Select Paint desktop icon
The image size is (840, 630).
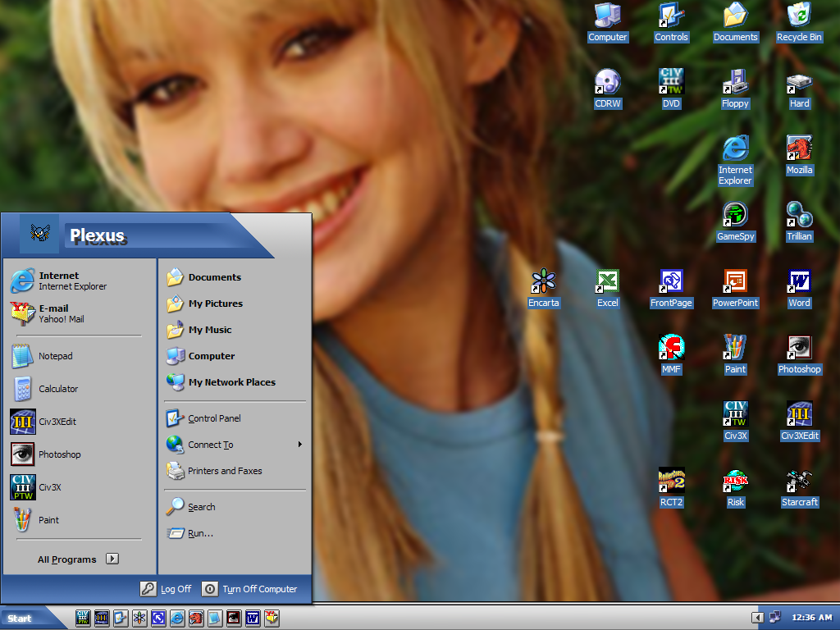pyautogui.click(x=735, y=354)
